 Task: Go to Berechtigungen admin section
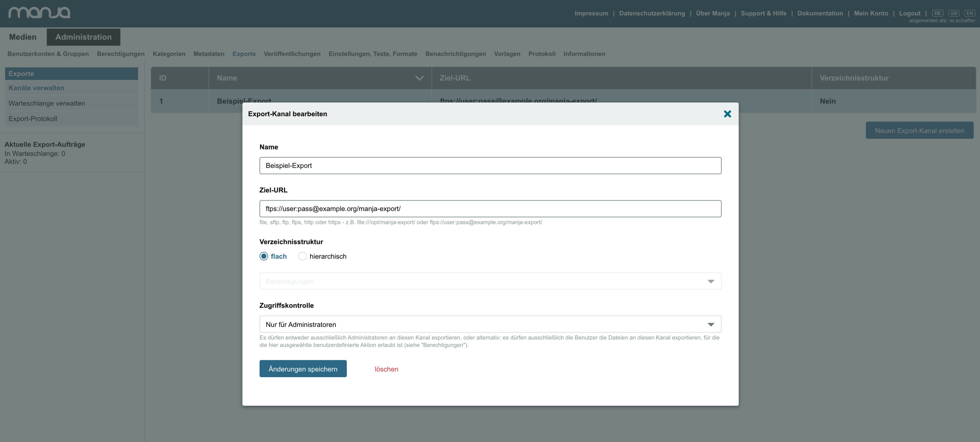[120, 54]
